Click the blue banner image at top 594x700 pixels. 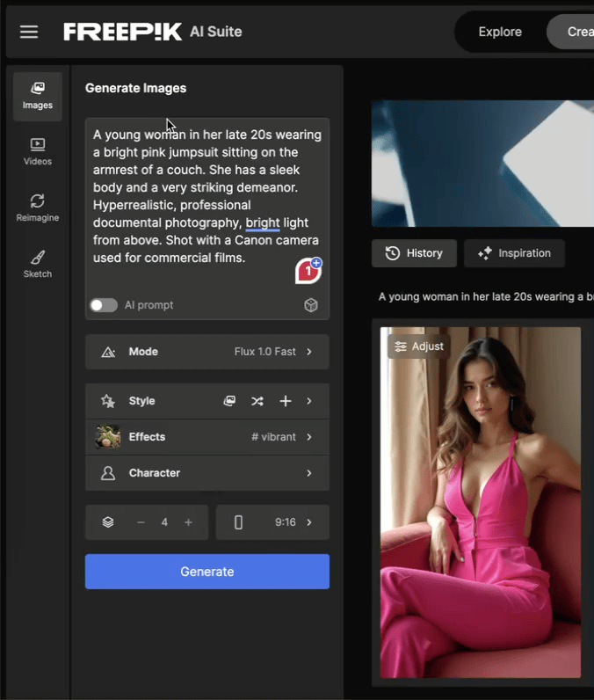click(x=482, y=164)
